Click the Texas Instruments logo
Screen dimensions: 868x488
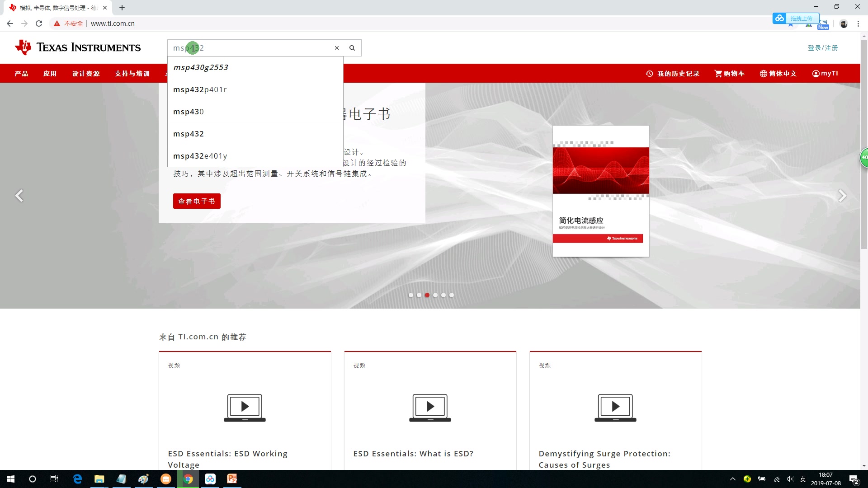pyautogui.click(x=77, y=47)
